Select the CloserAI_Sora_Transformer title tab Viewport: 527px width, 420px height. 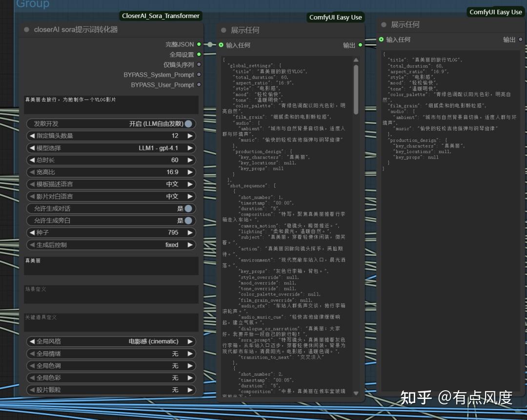click(161, 16)
